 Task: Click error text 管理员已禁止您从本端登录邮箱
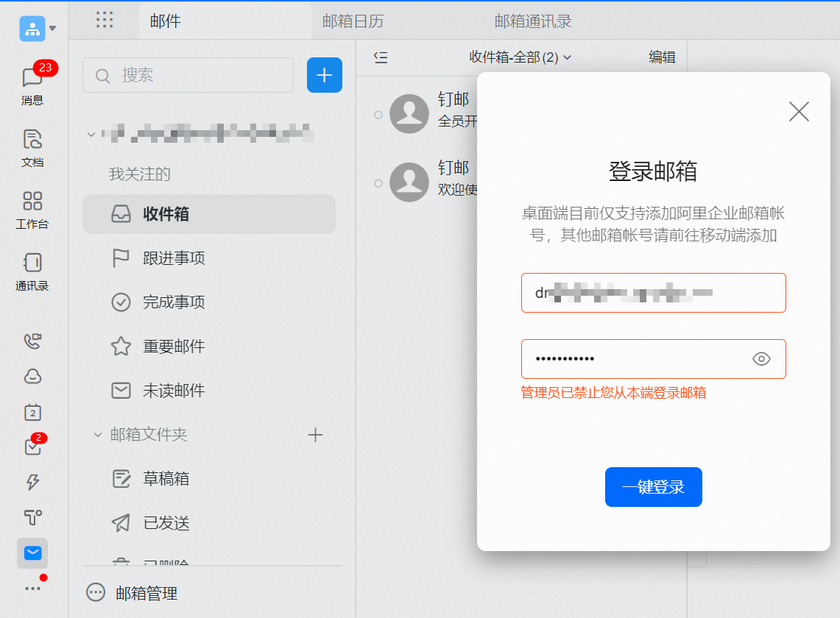point(613,393)
